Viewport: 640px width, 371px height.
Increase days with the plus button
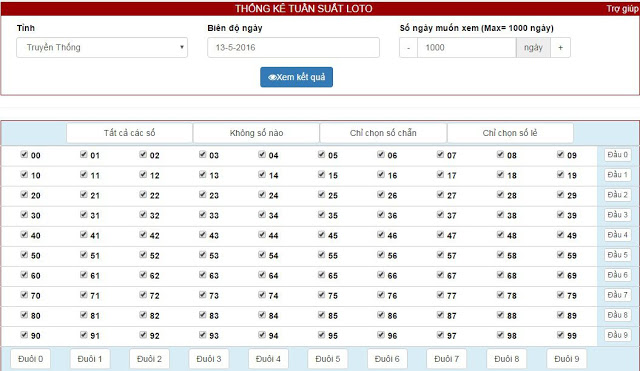click(x=560, y=47)
